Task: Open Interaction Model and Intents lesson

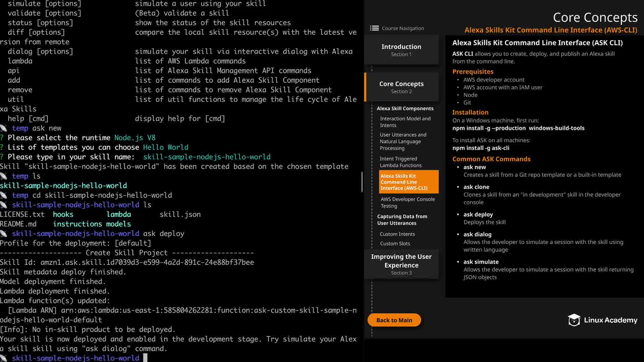Action: coord(405,122)
